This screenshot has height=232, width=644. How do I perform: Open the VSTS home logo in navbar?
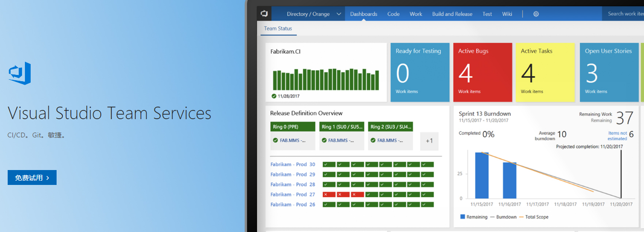(x=264, y=14)
